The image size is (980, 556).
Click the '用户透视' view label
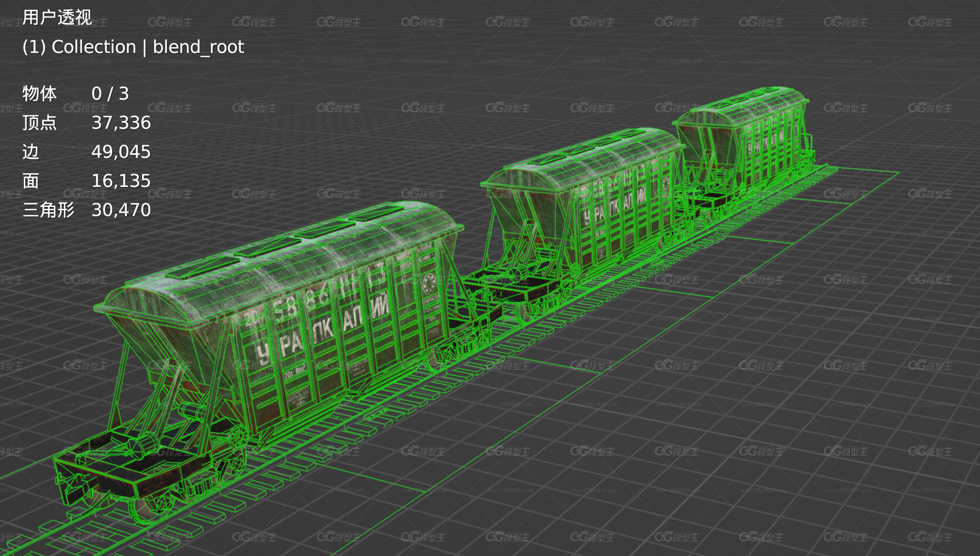pos(57,18)
